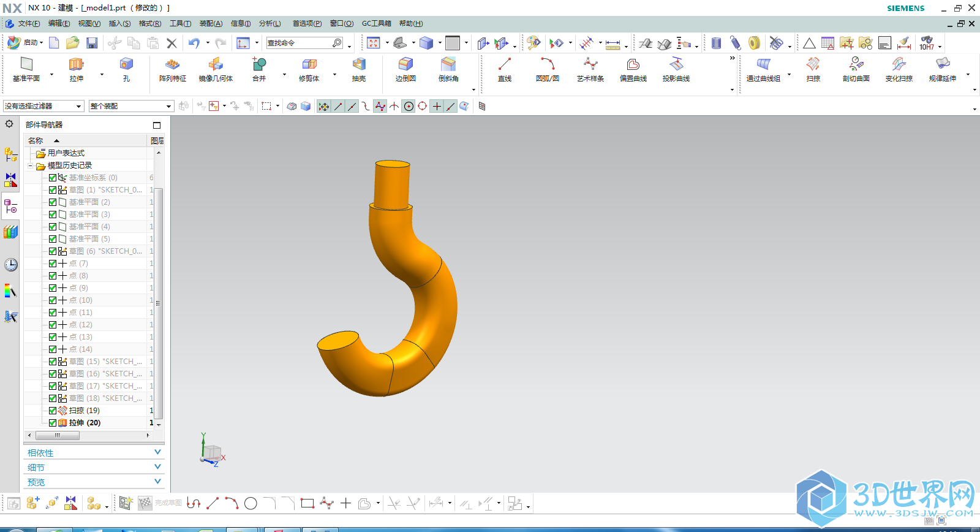
Task: Toggle checkbox for 扫掠 (19)
Action: point(53,411)
